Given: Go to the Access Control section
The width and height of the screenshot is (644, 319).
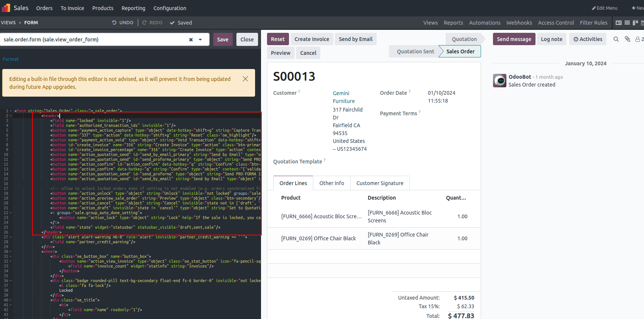Looking at the screenshot, I should (556, 23).
